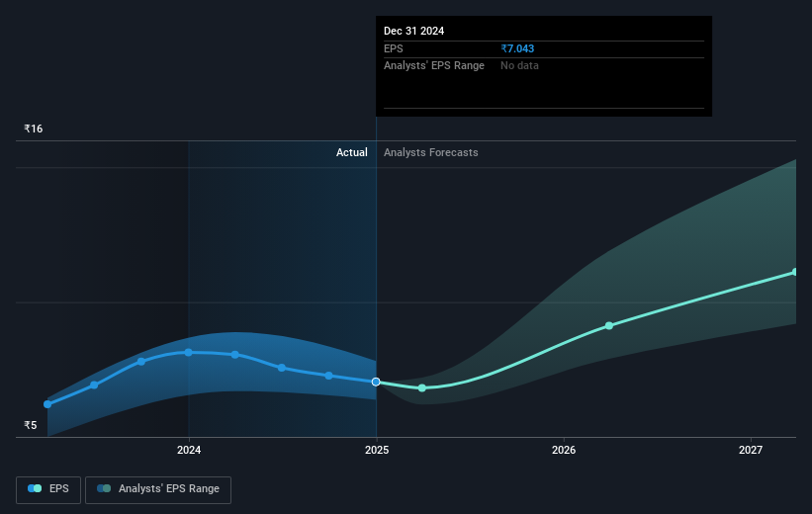Click the 2026 x-axis label
Image resolution: width=812 pixels, height=514 pixels.
[564, 450]
